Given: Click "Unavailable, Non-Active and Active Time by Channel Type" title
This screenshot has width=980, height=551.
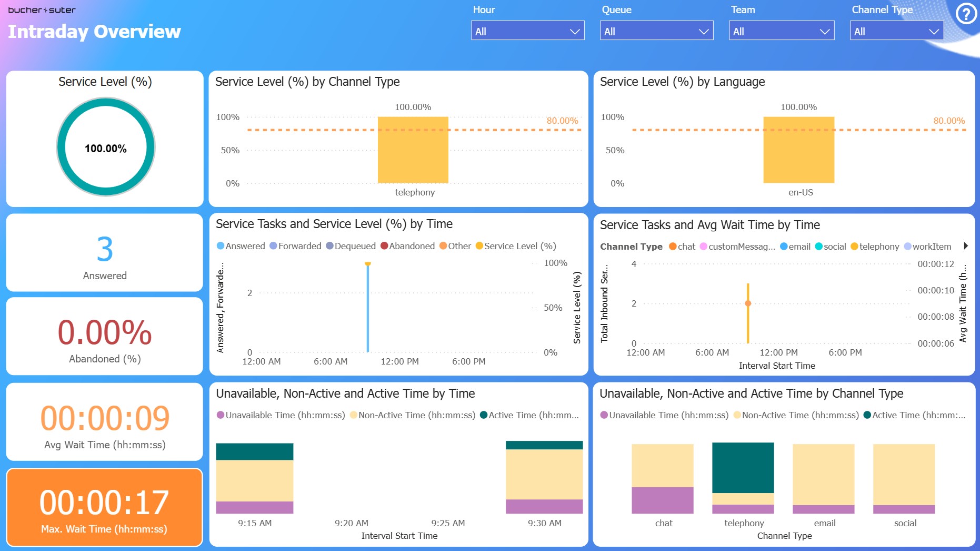Looking at the screenshot, I should (752, 393).
